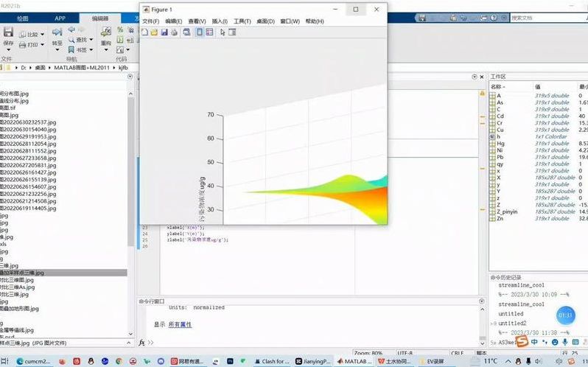Expand the 查找 (Find) dropdown
The width and height of the screenshot is (588, 367).
pos(91,39)
